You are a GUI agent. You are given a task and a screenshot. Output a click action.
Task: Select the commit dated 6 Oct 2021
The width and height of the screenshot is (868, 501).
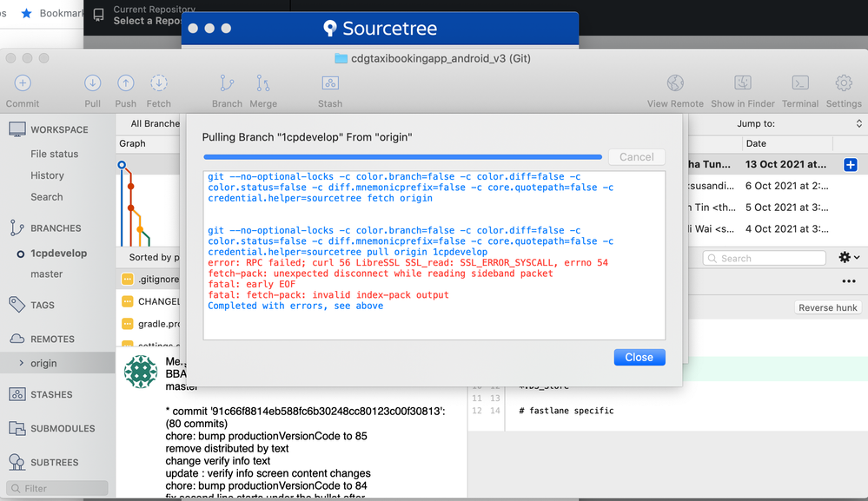pos(778,186)
